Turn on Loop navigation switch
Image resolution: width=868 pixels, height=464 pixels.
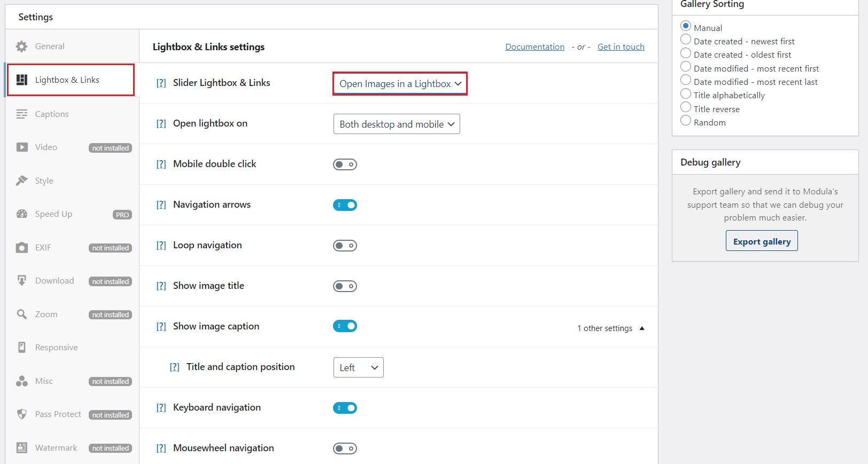tap(345, 246)
